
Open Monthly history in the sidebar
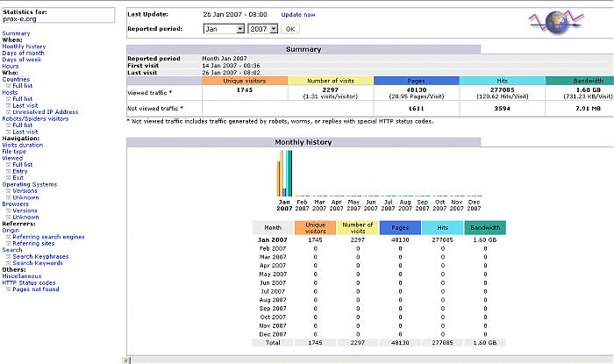tap(24, 46)
